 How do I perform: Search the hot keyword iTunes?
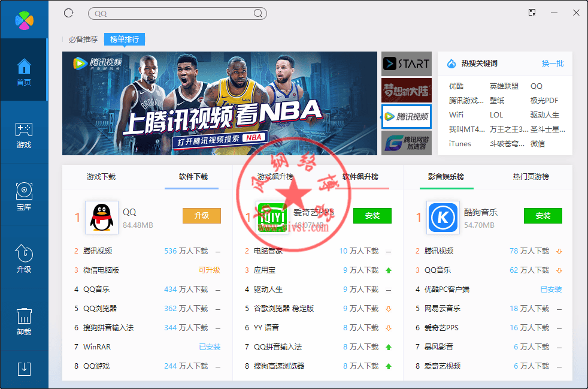[x=460, y=143]
